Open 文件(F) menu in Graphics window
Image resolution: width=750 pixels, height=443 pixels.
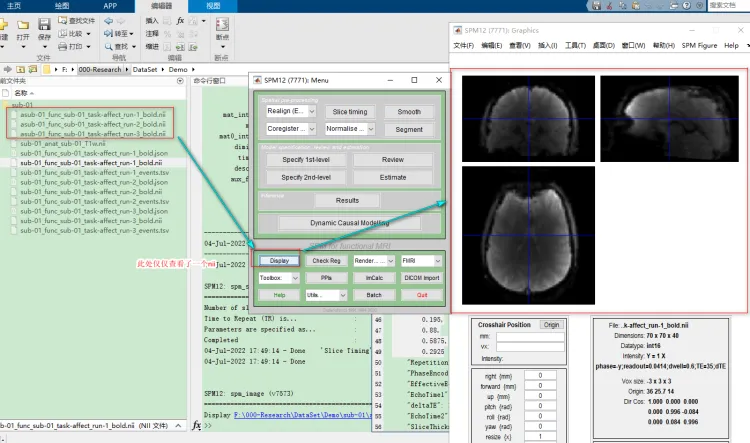click(x=463, y=45)
